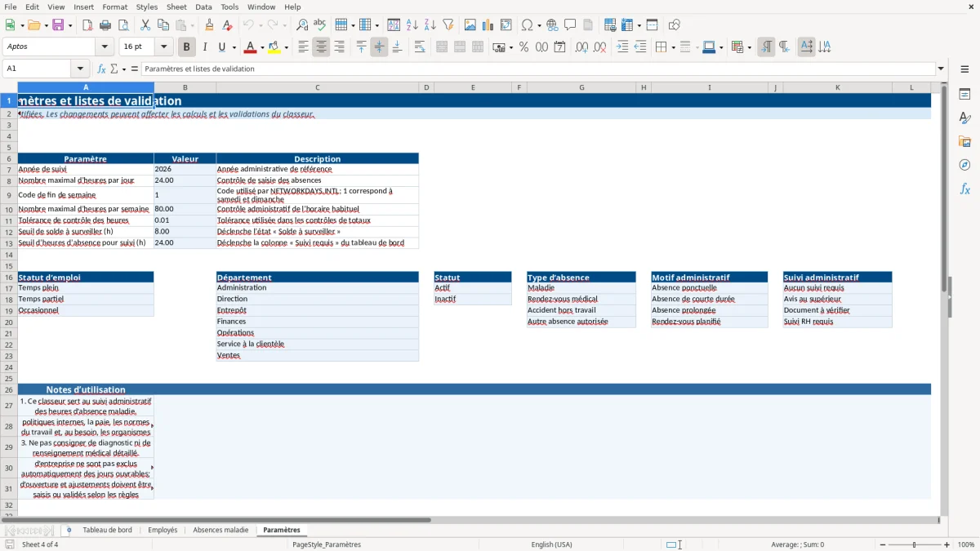This screenshot has width=980, height=551.
Task: Toggle bold formatting
Action: point(187,47)
